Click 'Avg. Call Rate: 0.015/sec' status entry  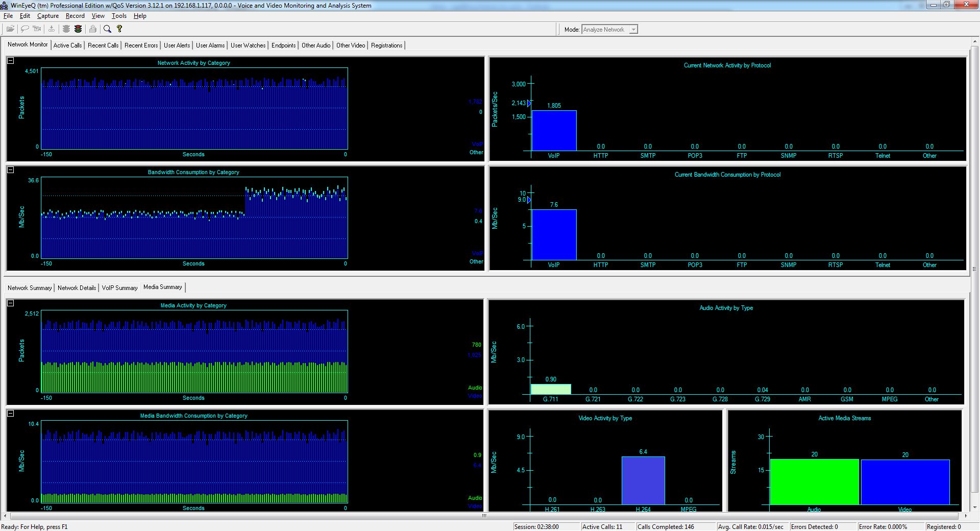(x=750, y=527)
